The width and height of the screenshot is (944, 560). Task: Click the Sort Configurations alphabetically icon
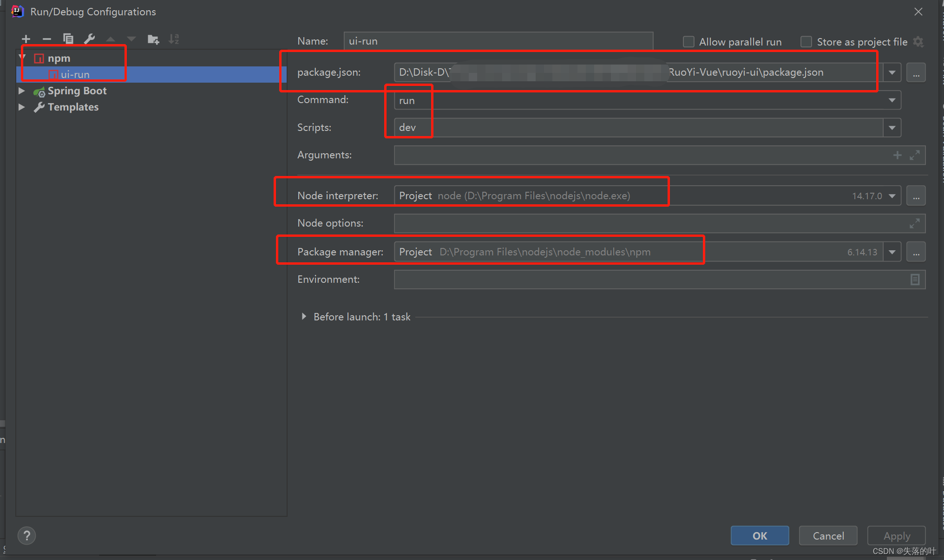(x=174, y=39)
